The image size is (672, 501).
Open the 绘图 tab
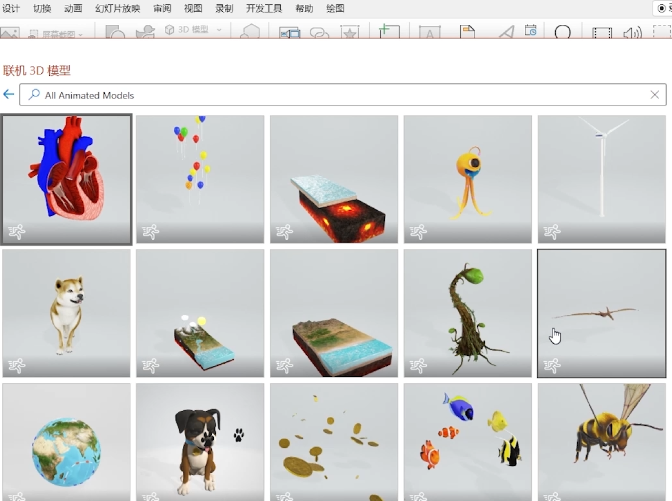335,8
